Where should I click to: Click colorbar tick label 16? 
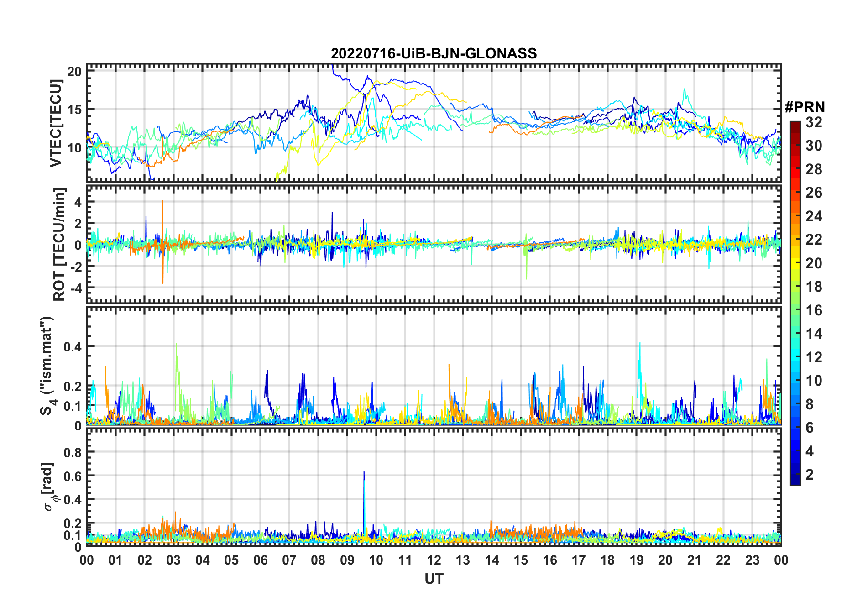coord(814,310)
